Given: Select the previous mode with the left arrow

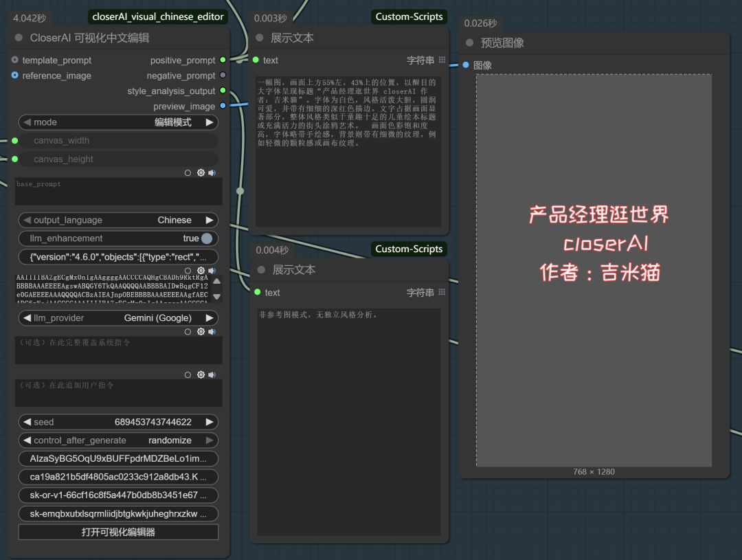Looking at the screenshot, I should click(x=27, y=122).
